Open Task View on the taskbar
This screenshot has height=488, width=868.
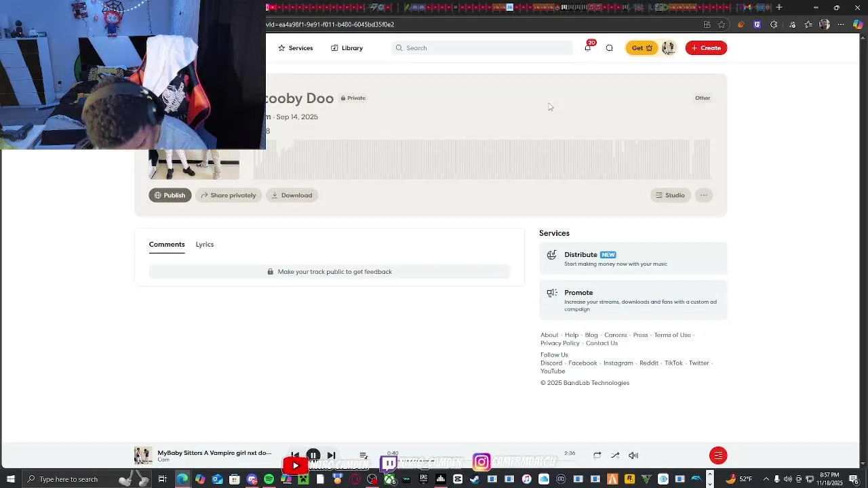[x=163, y=479]
